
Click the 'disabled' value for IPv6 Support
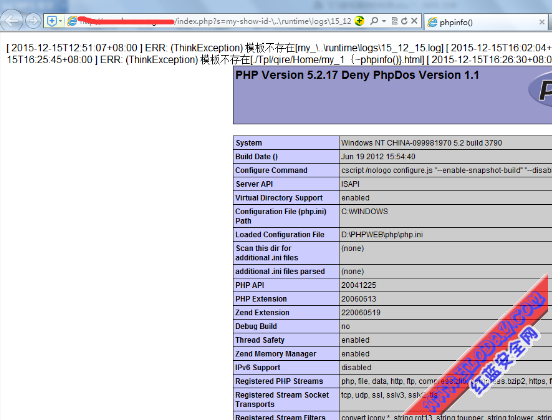click(x=356, y=367)
